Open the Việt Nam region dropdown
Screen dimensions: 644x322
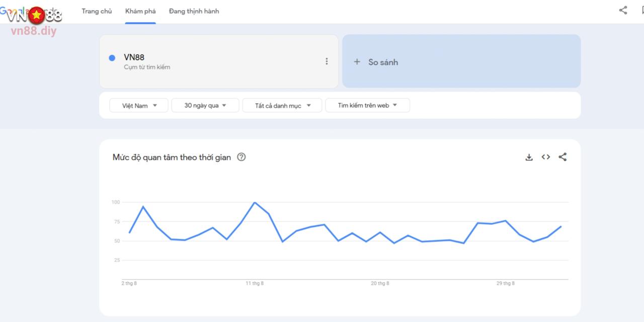[x=139, y=106]
